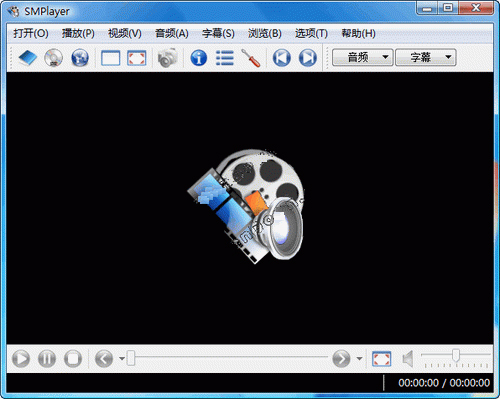Toggle fullscreen from the top toolbar
The width and height of the screenshot is (500, 399).
tap(137, 58)
